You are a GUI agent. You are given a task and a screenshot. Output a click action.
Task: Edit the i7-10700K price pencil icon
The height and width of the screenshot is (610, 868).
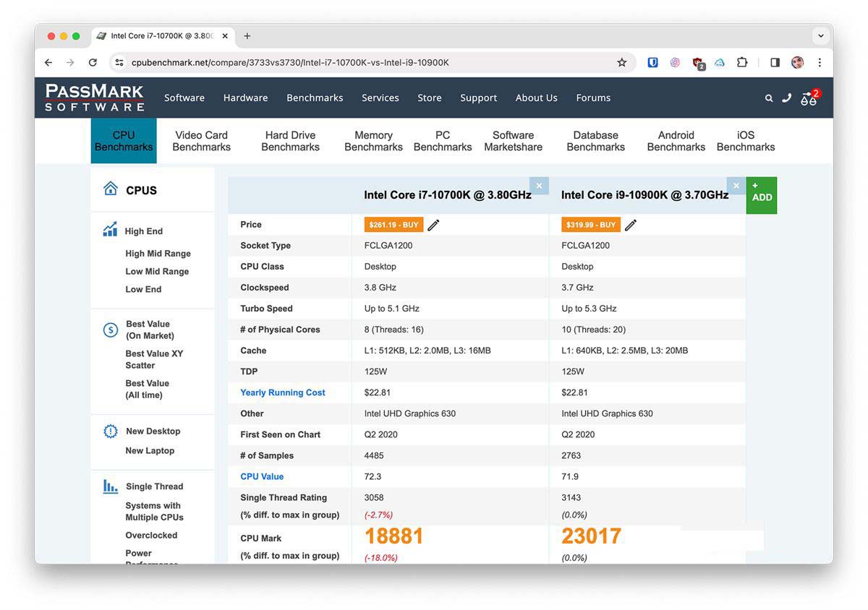[433, 225]
